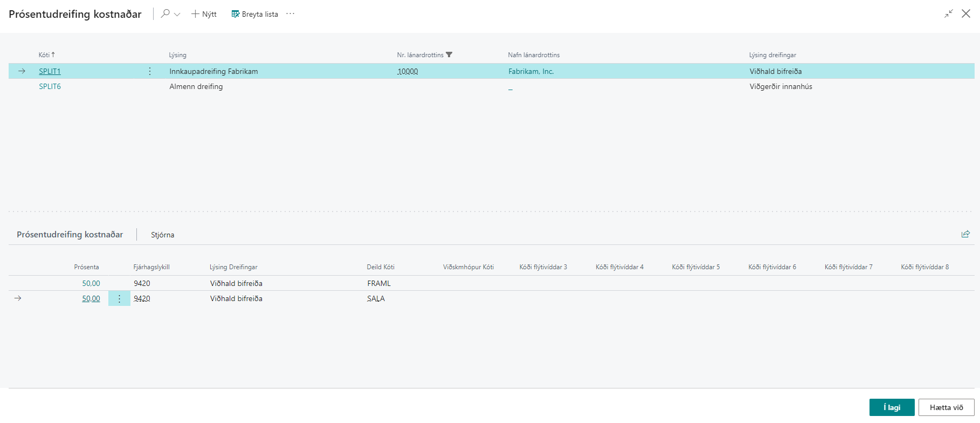Image resolution: width=980 pixels, height=423 pixels.
Task: Select the 50,00 percentage in FRAML row
Action: point(91,283)
